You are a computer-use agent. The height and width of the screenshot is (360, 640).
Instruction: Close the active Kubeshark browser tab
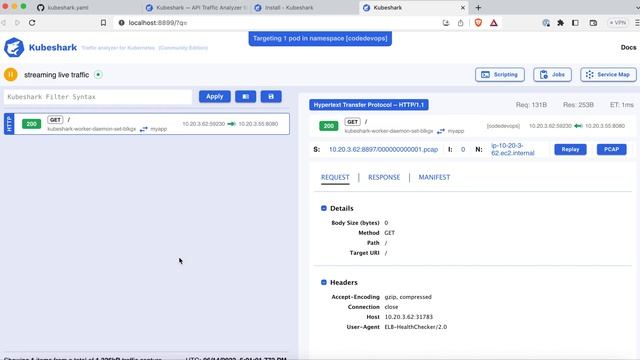[x=463, y=7]
